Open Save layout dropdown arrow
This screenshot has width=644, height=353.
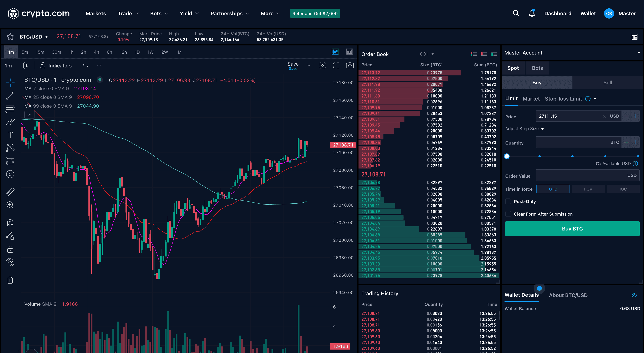309,66
